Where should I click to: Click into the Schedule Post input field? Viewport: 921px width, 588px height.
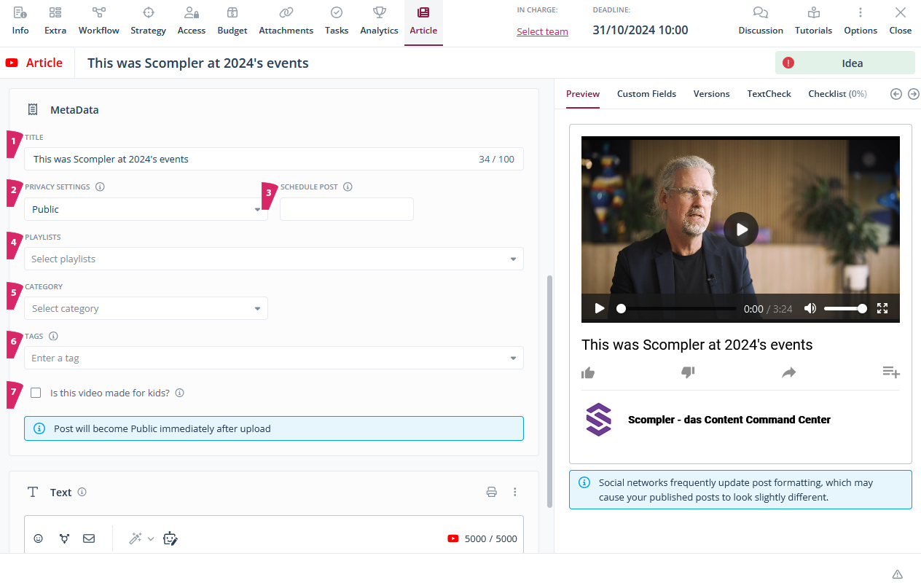(x=347, y=209)
